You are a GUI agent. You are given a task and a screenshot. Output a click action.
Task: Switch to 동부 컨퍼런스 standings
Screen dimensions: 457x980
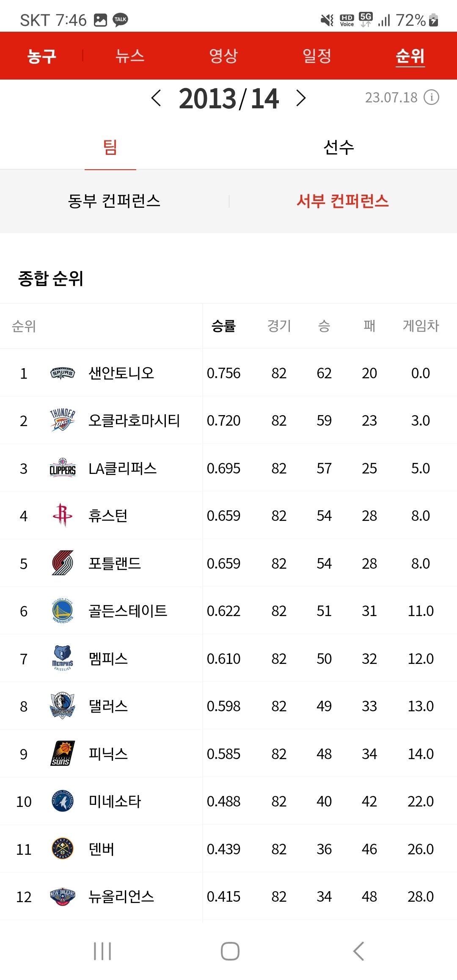114,201
